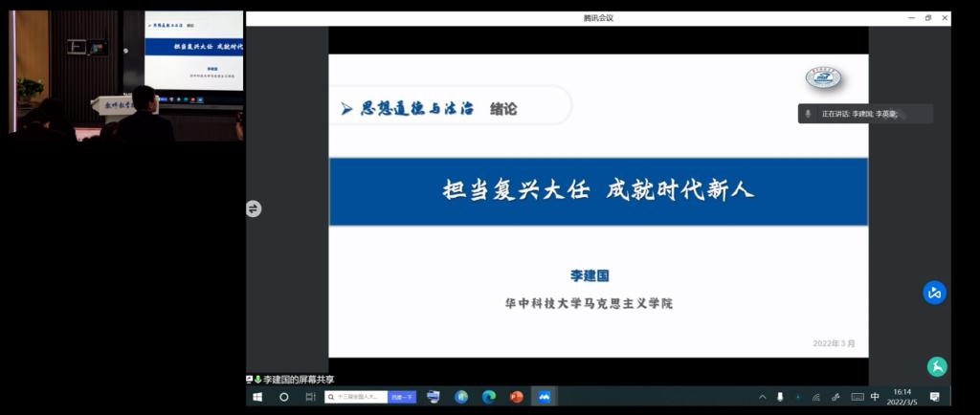Viewport: 980px width, 415px height.
Task: Click the swap view arrows icon
Action: click(254, 208)
